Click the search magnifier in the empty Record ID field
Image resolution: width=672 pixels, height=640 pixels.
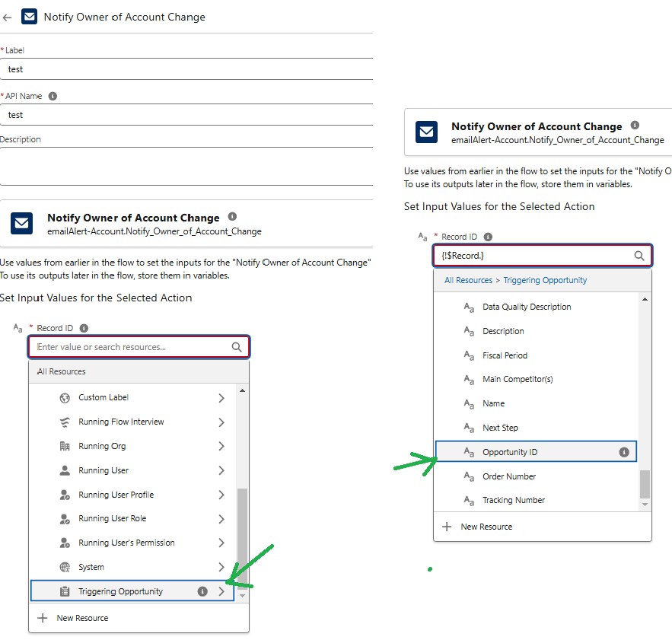[237, 347]
